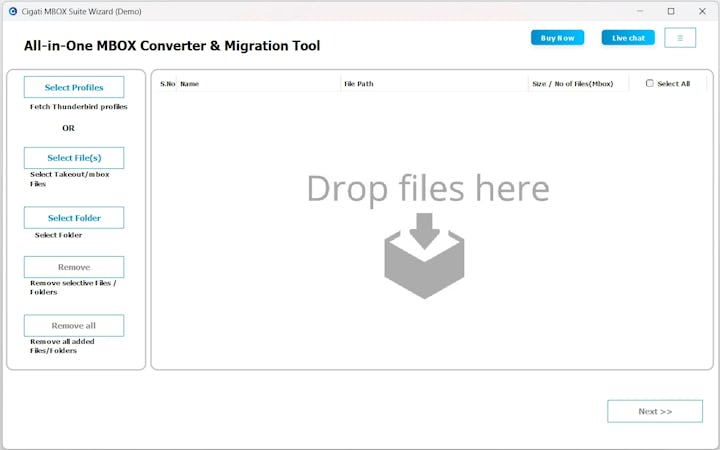Viewport: 720px width, 450px height.
Task: Click the Cigati app logo in title bar
Action: [x=13, y=11]
